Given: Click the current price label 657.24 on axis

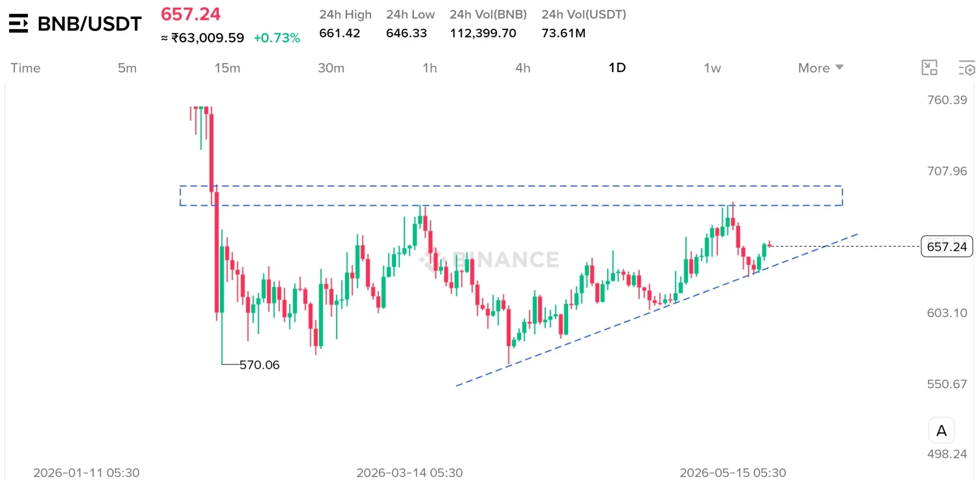Looking at the screenshot, I should click(x=947, y=246).
